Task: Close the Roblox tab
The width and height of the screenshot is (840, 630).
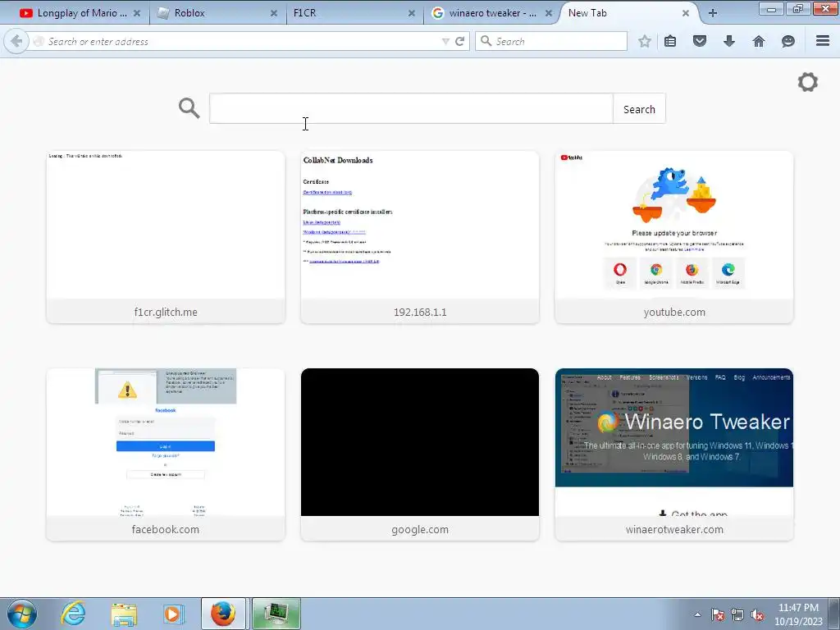Action: (274, 13)
